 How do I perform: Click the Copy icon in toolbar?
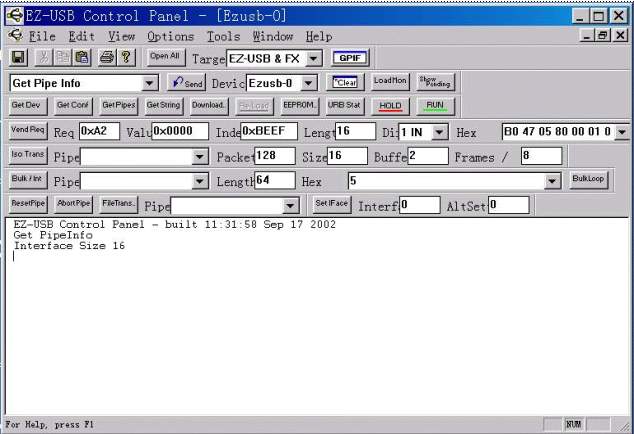[62, 57]
